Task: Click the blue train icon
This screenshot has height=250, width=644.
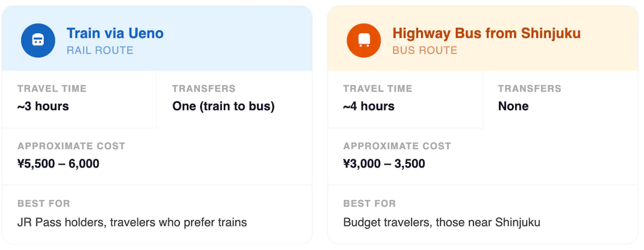Action: pyautogui.click(x=38, y=40)
